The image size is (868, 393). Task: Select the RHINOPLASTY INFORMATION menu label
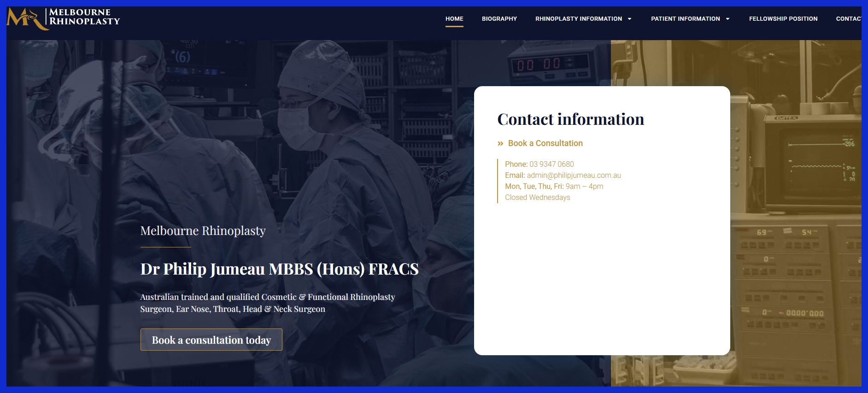[578, 19]
